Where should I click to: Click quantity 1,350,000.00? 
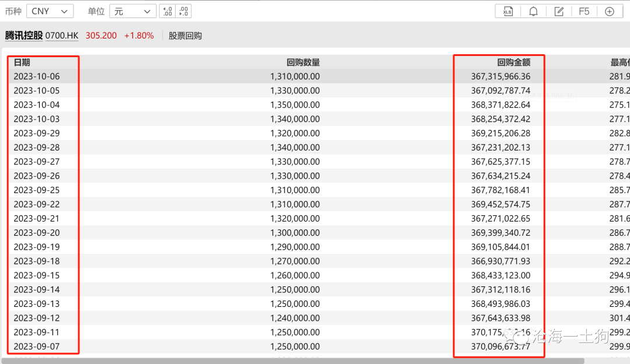[x=295, y=105]
